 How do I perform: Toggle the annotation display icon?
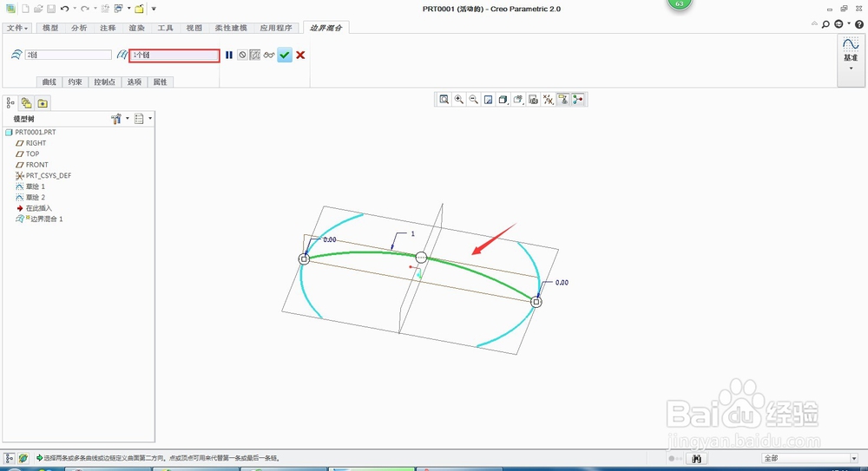563,100
